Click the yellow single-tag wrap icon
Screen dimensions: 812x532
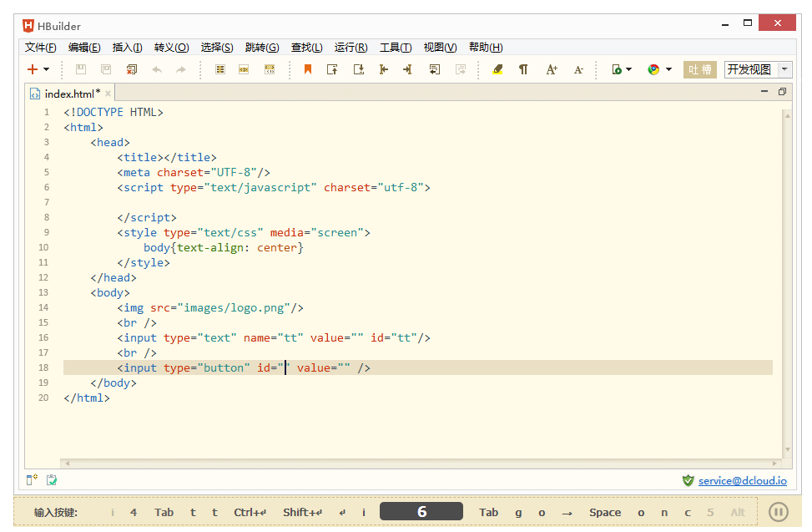(244, 69)
